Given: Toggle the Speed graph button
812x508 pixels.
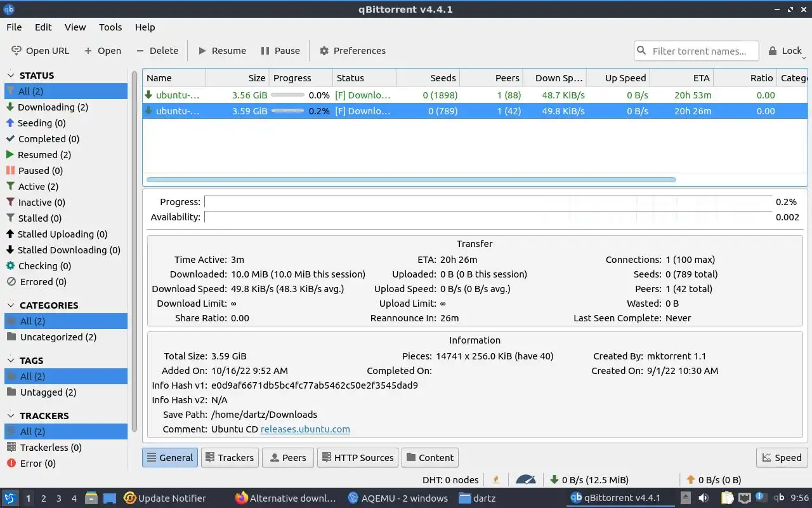Looking at the screenshot, I should [x=782, y=458].
